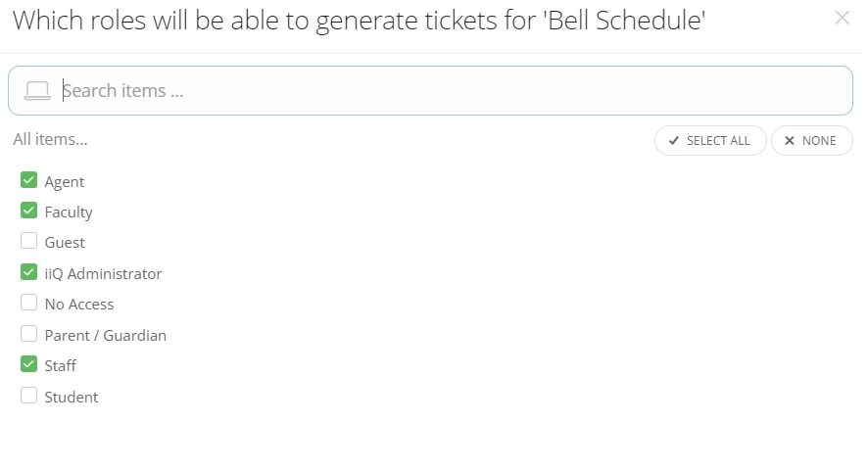The image size is (868, 471).
Task: Enable the Parent / Guardian checkbox
Action: coord(28,334)
